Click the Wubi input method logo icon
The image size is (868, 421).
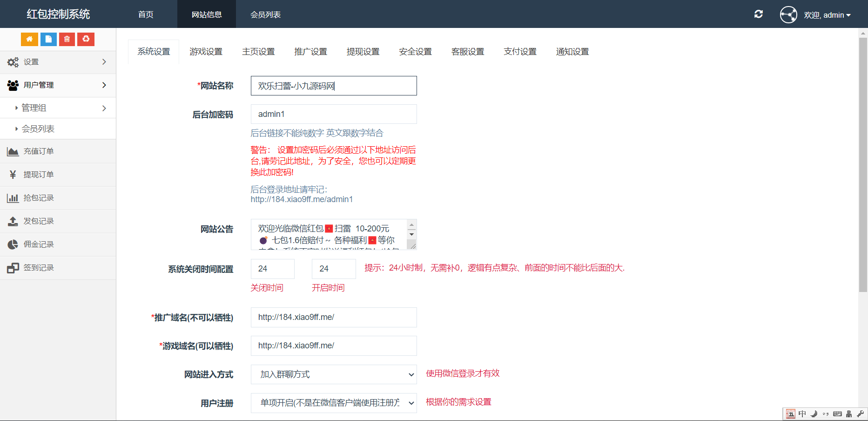pyautogui.click(x=791, y=414)
